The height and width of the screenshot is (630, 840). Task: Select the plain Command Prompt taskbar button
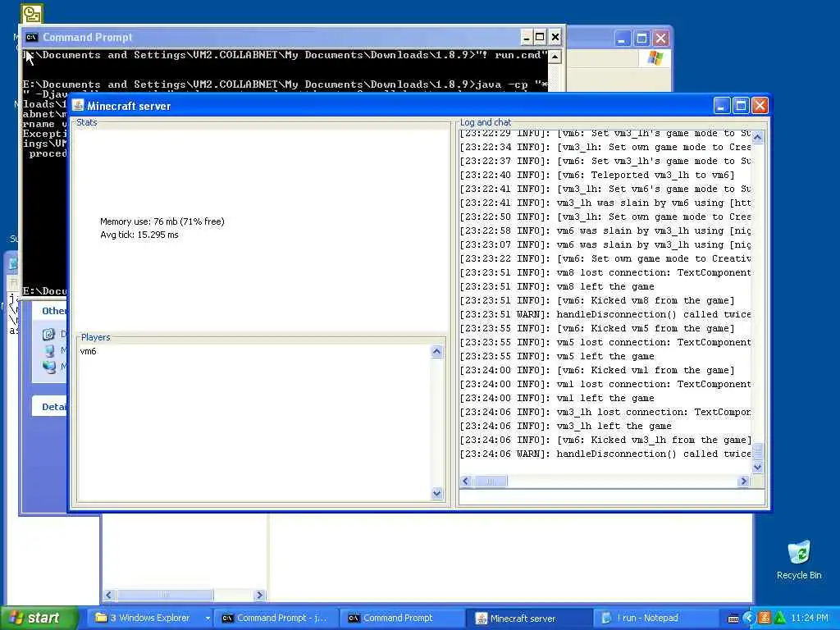(402, 618)
